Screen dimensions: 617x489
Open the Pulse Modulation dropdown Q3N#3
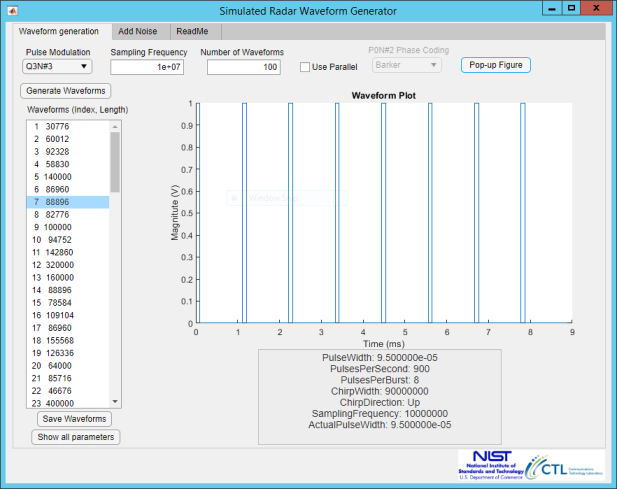57,66
